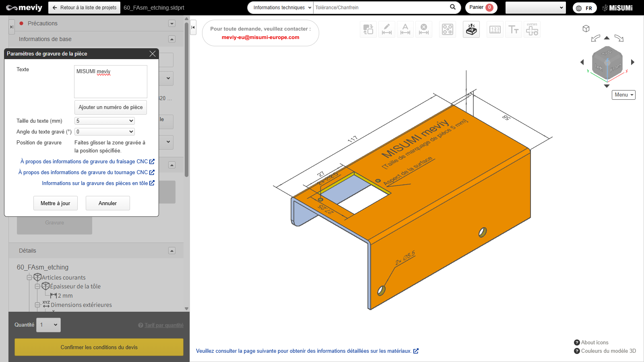644x362 pixels.
Task: Open the Informations techniques menu
Action: [x=281, y=8]
